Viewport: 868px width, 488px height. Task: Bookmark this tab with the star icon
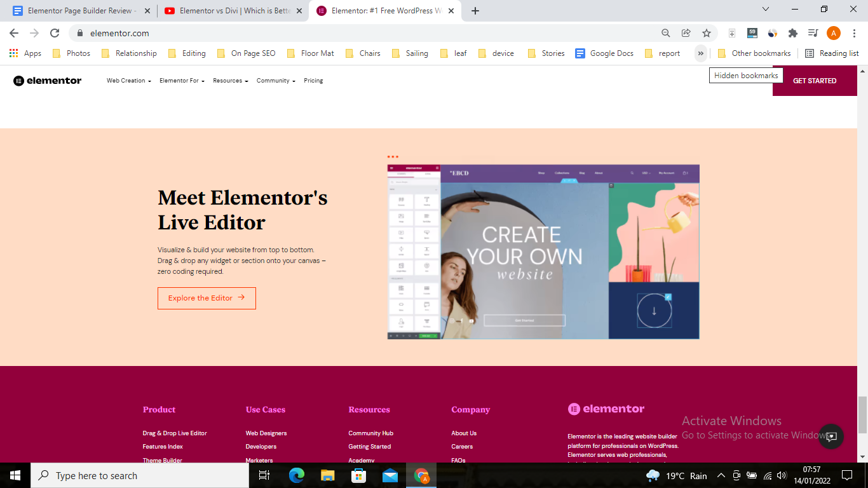click(706, 33)
